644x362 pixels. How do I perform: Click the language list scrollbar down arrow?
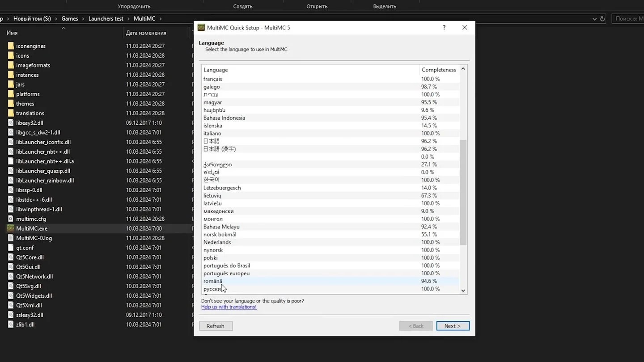[x=463, y=290]
